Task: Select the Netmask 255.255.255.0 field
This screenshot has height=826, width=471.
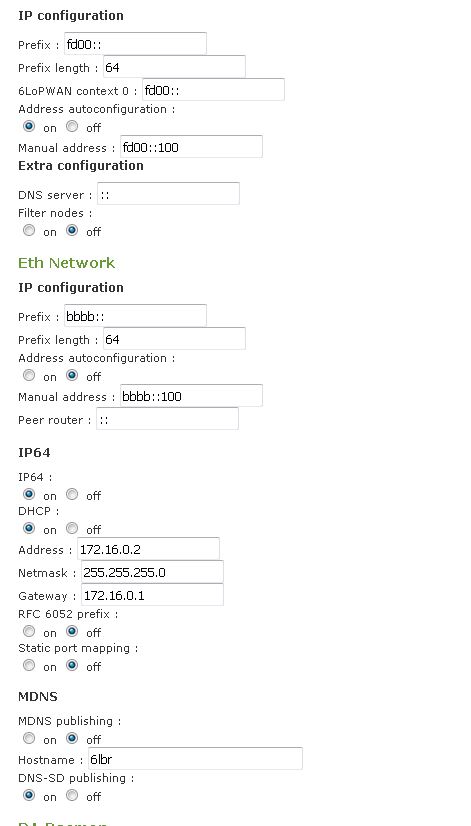Action: tap(152, 572)
